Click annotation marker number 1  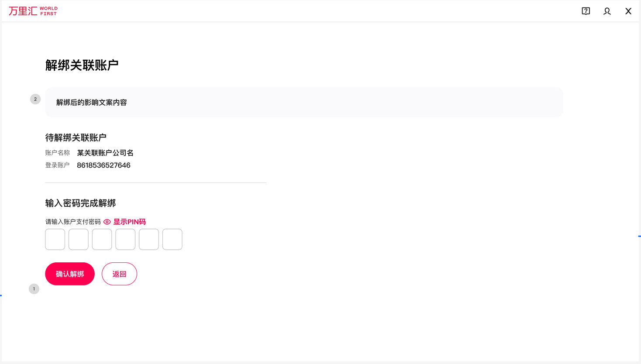tap(34, 289)
